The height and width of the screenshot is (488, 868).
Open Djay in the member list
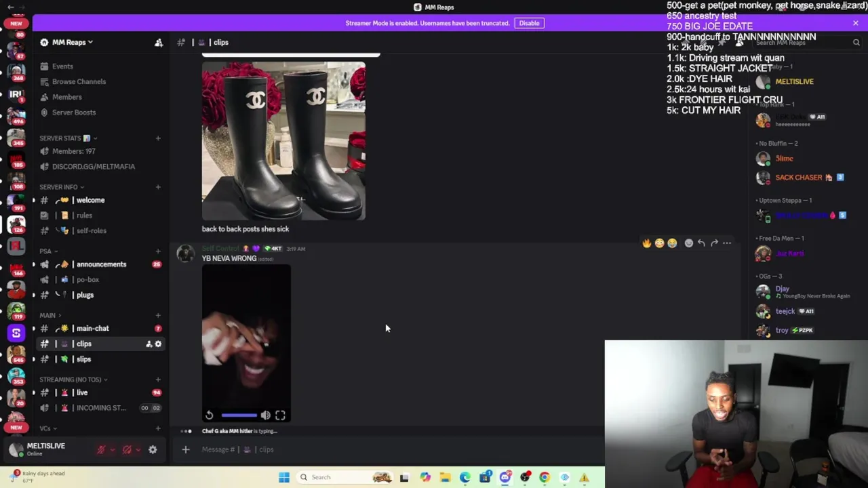[x=807, y=291]
